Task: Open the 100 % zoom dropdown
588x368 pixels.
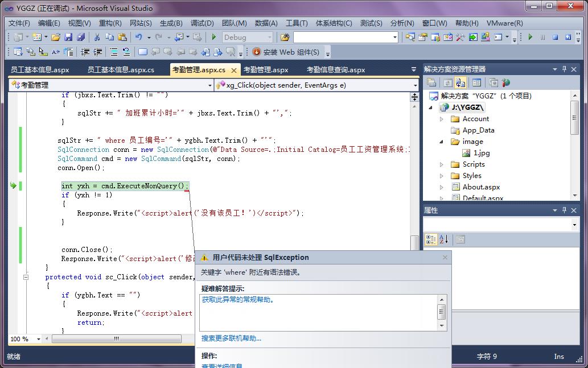Action: click(39, 339)
